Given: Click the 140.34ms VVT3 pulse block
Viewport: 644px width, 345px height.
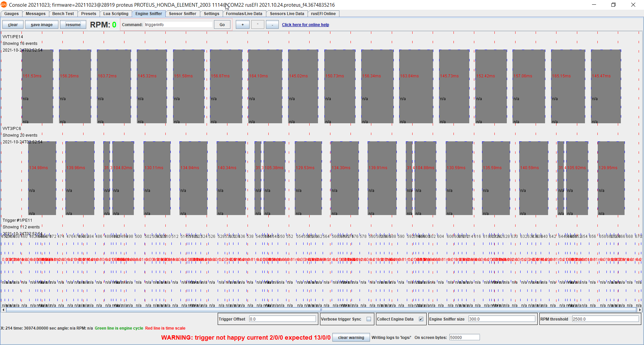Looking at the screenshot, I should click(231, 178).
